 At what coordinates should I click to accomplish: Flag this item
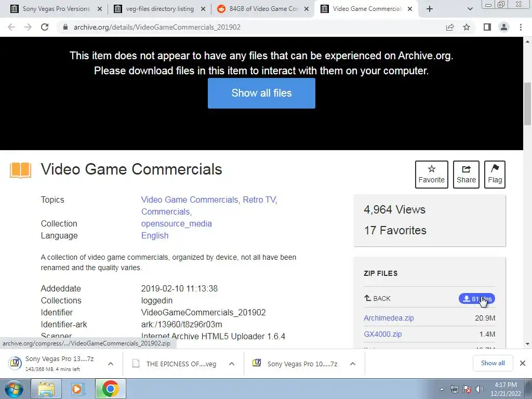tap(495, 175)
